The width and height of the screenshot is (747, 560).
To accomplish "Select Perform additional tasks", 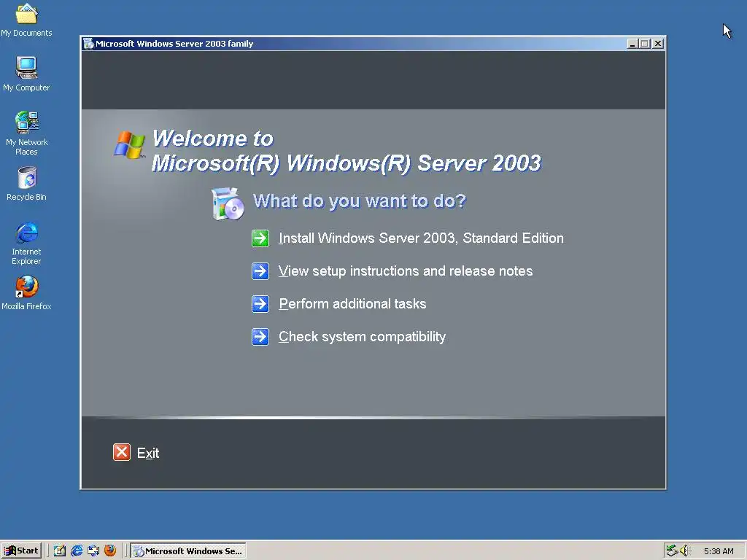I will point(352,304).
